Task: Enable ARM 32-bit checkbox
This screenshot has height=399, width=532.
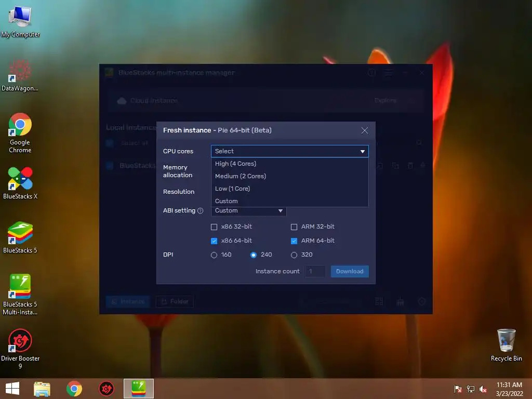Action: (x=294, y=227)
